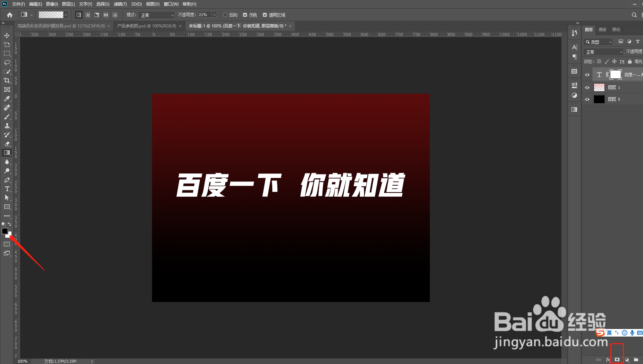643x364 pixels.
Task: Open the 模式 blend mode dropdown
Action: [156, 15]
